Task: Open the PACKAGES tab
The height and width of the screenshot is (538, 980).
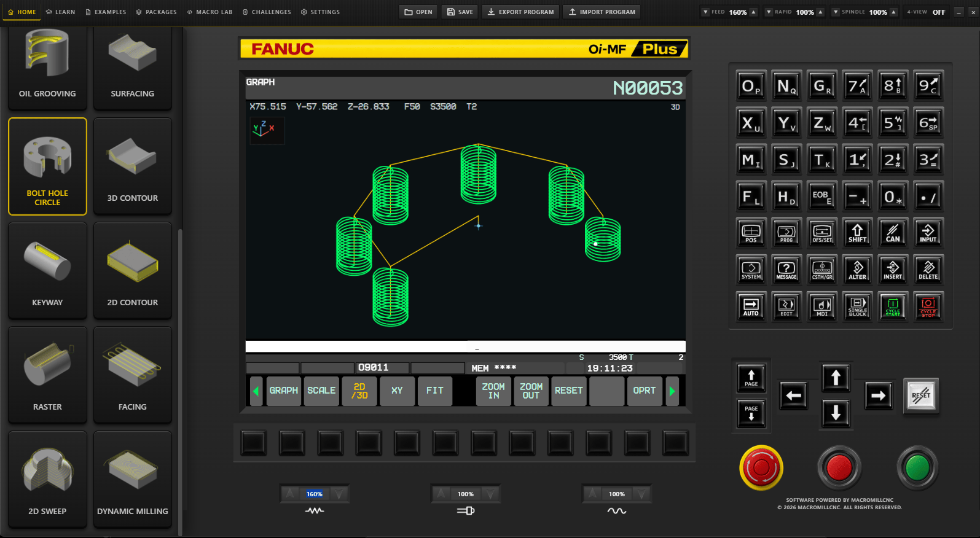Action: [156, 12]
